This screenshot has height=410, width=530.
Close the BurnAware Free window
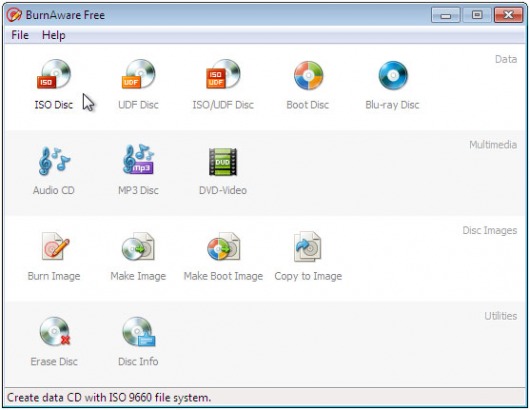click(x=508, y=15)
